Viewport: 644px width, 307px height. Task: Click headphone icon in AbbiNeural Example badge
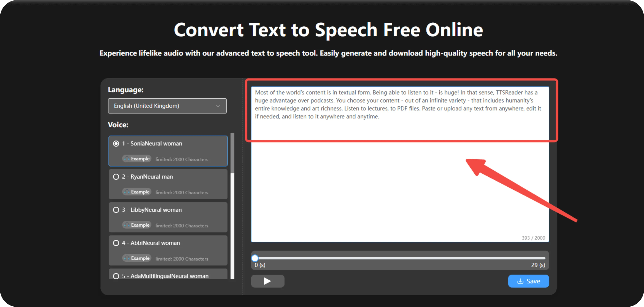tap(127, 258)
